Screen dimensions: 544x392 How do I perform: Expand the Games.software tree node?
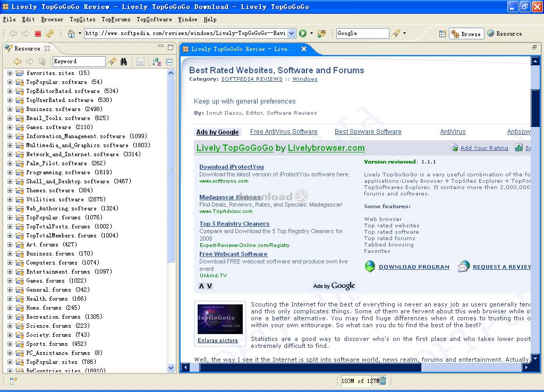(10, 127)
